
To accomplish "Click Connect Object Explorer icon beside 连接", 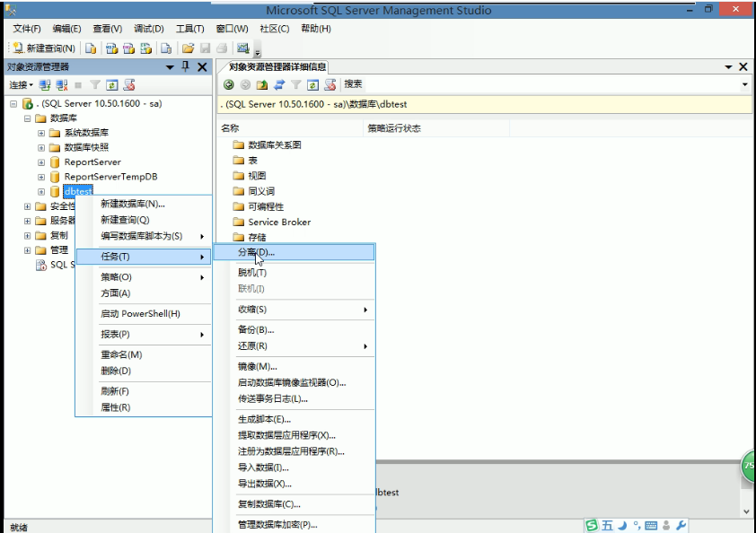I will 45,85.
